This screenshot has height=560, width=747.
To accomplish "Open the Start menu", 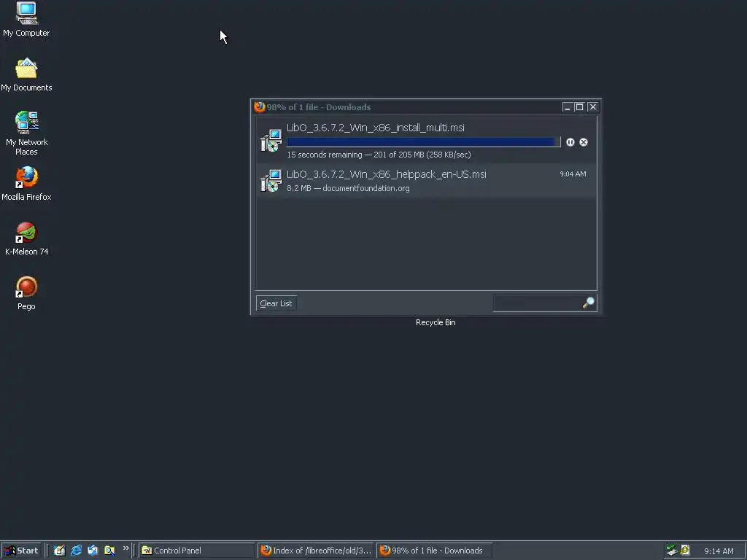I will click(x=21, y=551).
